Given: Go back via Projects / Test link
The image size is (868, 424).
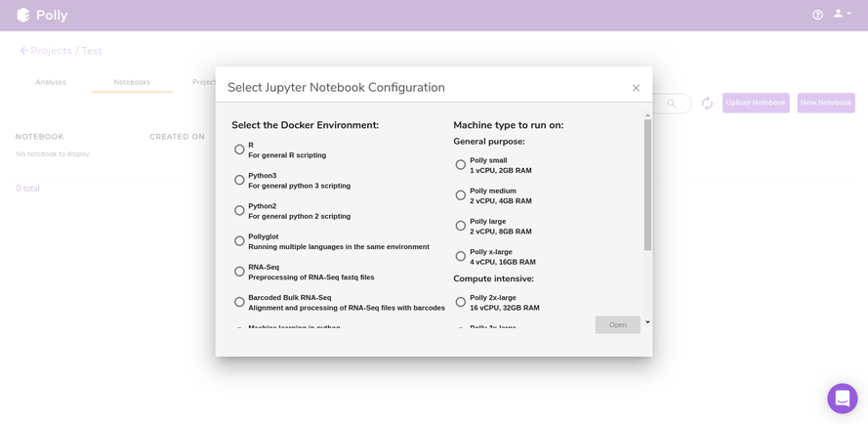Looking at the screenshot, I should (x=61, y=51).
